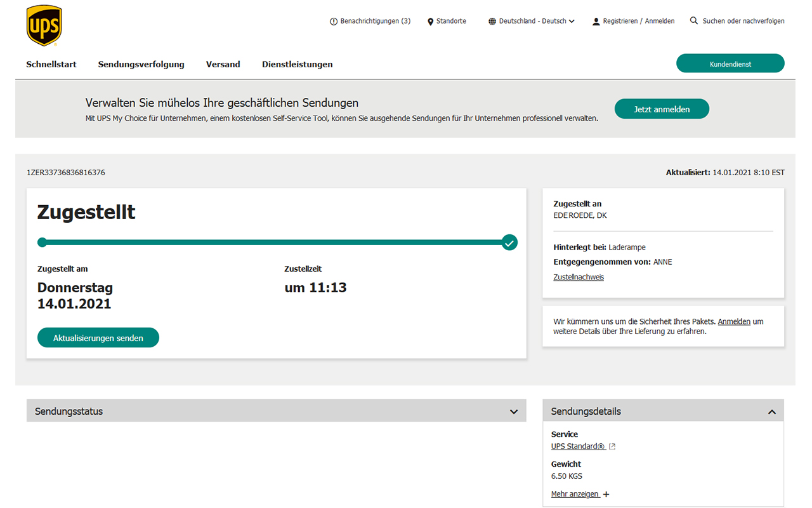Open Benachrichtigungen alert icon

[x=334, y=22]
